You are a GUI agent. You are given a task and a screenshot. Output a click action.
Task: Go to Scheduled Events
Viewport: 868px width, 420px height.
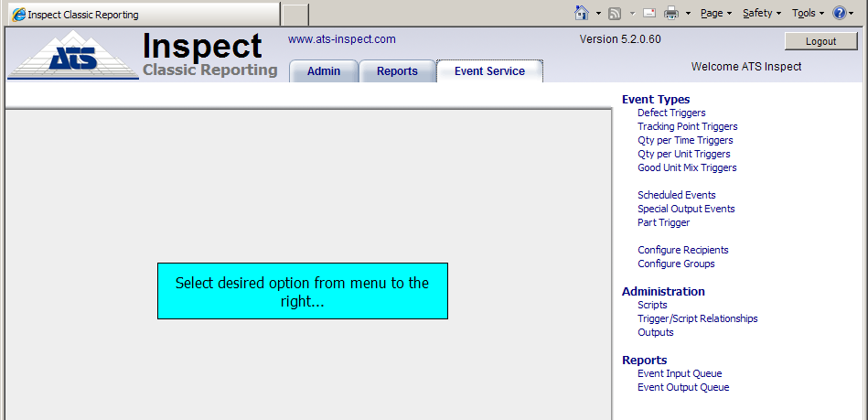677,195
